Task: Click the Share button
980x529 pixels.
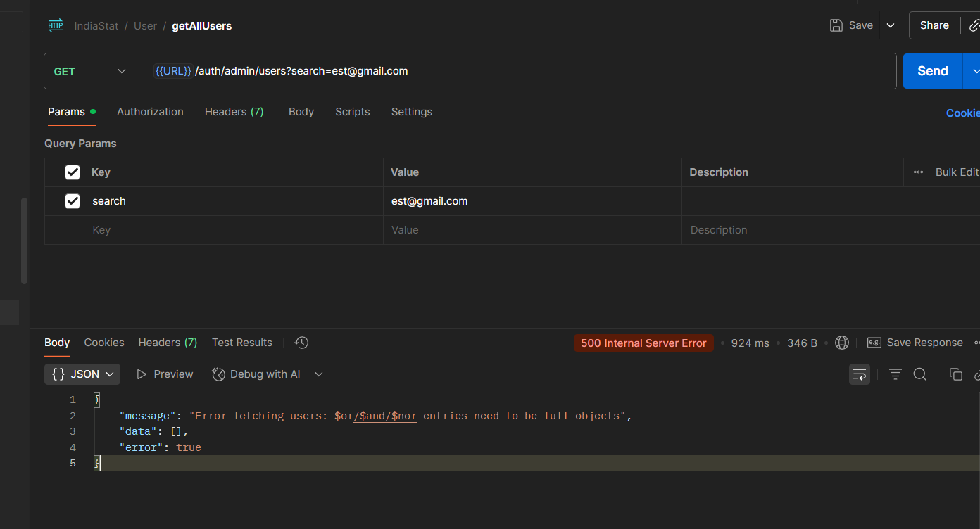Action: pos(934,25)
